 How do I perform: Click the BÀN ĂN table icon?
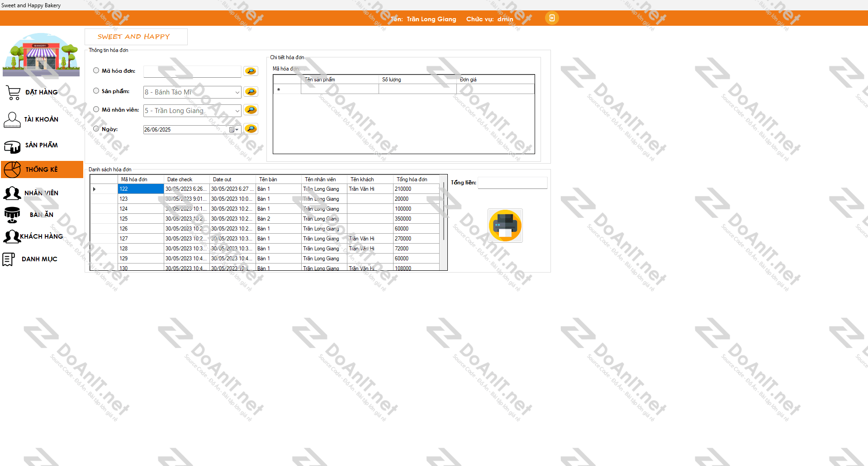pos(12,215)
